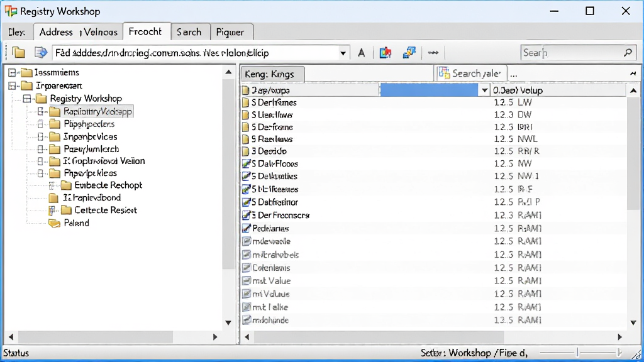Click the blue arrow navigate icon in toolbar
This screenshot has height=362, width=644.
coord(41,53)
